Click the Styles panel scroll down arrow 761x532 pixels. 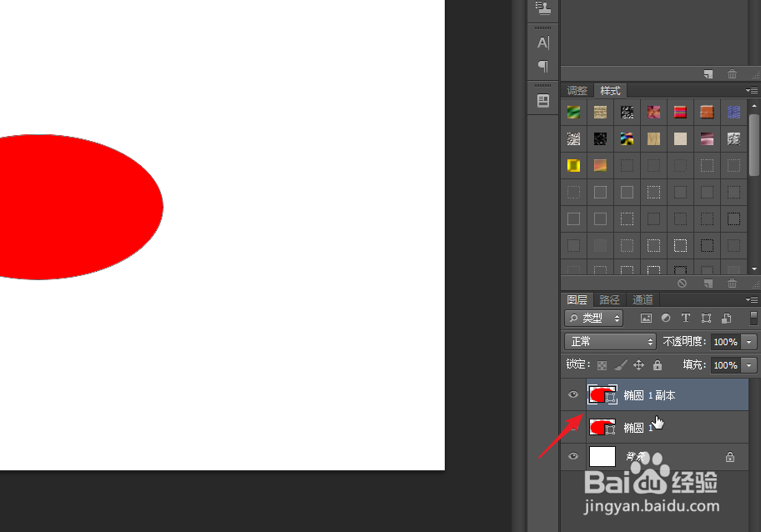pos(754,269)
